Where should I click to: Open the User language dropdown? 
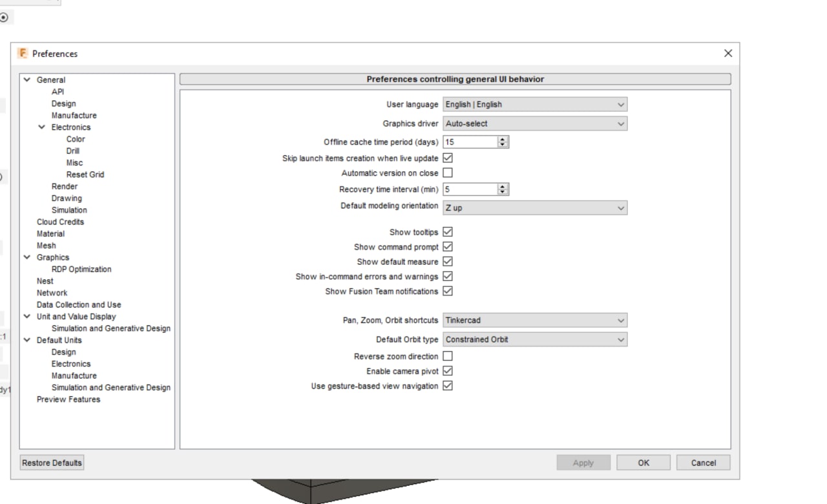point(535,104)
